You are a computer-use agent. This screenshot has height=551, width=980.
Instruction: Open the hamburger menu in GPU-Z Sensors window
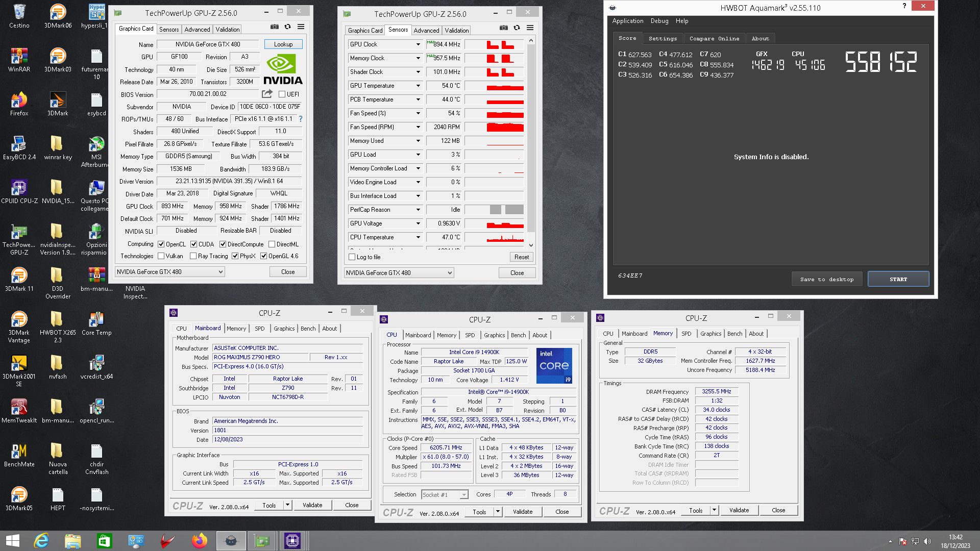pos(530,28)
